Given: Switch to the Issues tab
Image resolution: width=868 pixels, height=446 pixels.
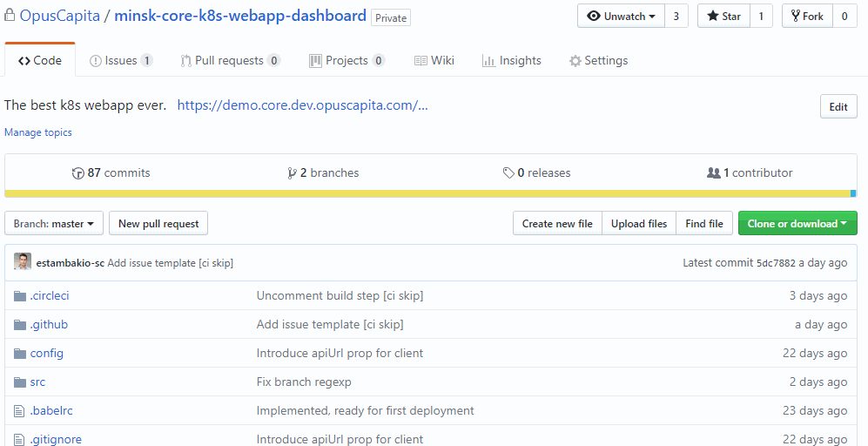Looking at the screenshot, I should [x=121, y=61].
